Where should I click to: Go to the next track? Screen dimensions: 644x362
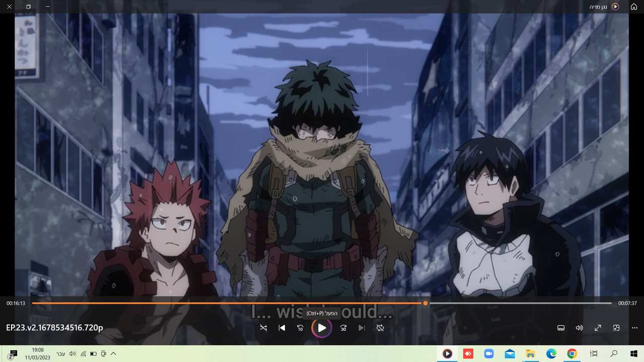(361, 328)
